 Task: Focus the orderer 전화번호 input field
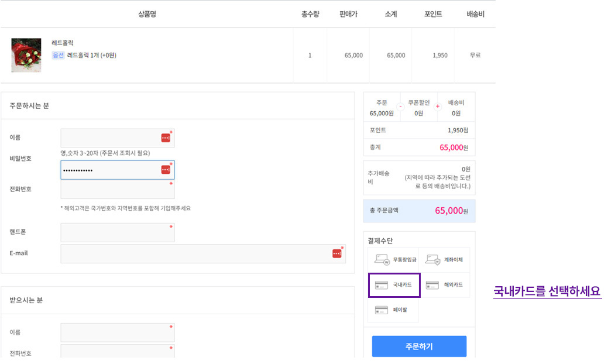click(117, 190)
